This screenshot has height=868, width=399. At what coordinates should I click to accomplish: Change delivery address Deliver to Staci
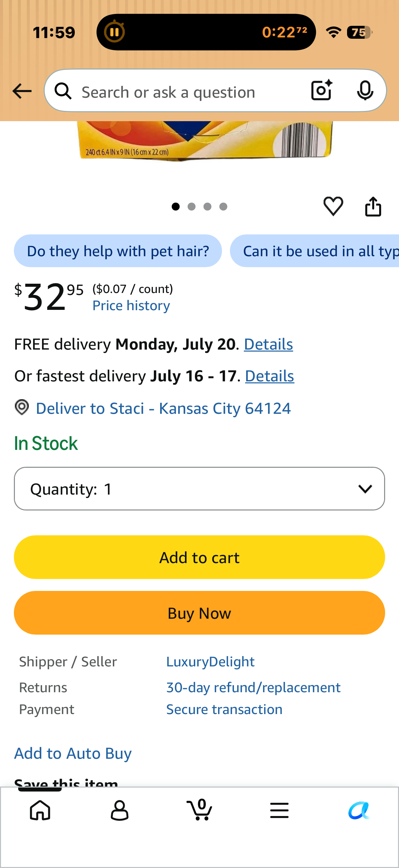(x=163, y=408)
